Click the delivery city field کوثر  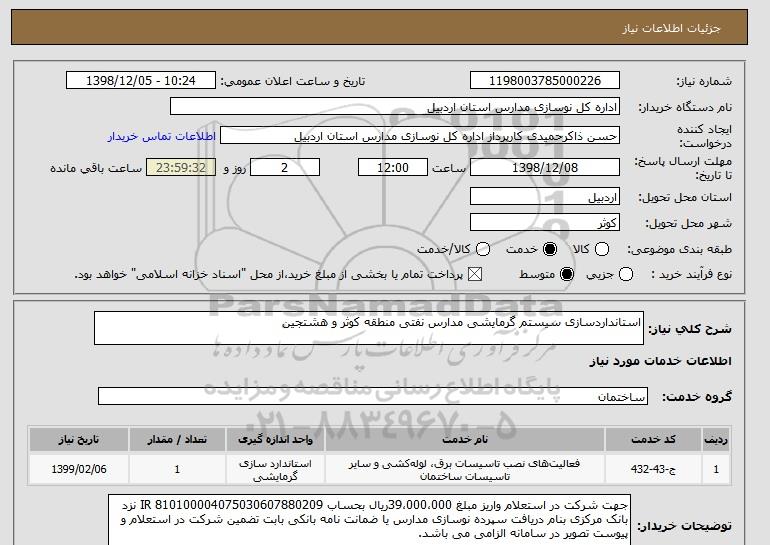[545, 222]
